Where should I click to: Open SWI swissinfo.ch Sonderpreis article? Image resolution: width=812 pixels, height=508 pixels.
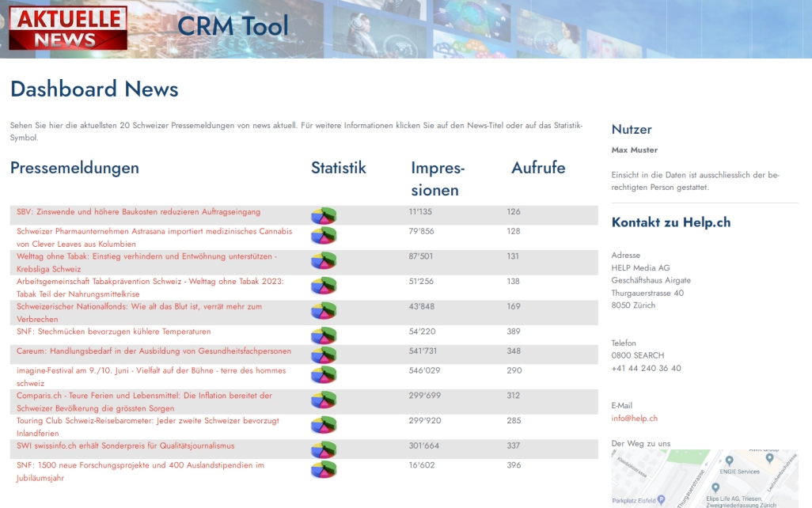[125, 445]
